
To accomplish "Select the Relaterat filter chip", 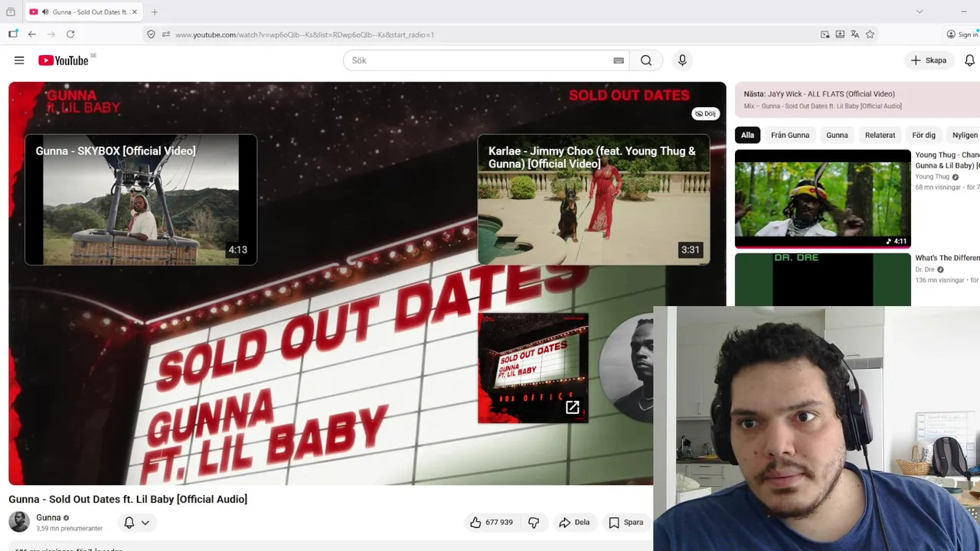I will (x=880, y=135).
